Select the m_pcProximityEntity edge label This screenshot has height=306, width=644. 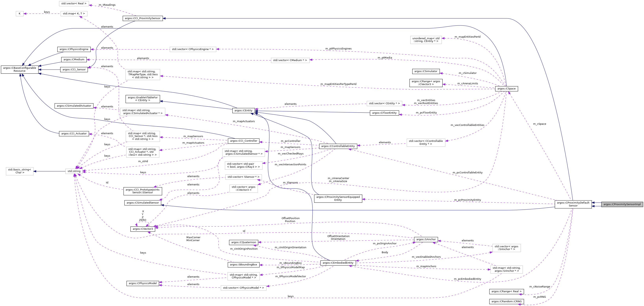click(x=467, y=200)
